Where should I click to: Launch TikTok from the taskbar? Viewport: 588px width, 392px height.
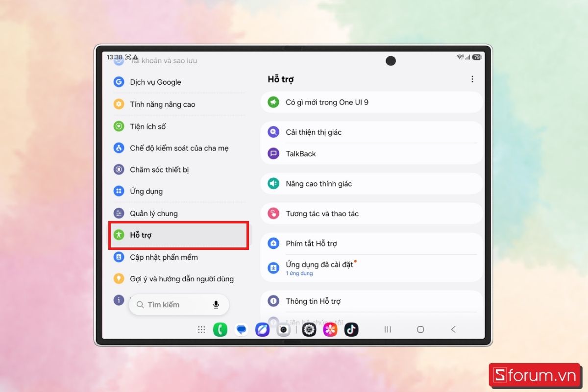[351, 330]
